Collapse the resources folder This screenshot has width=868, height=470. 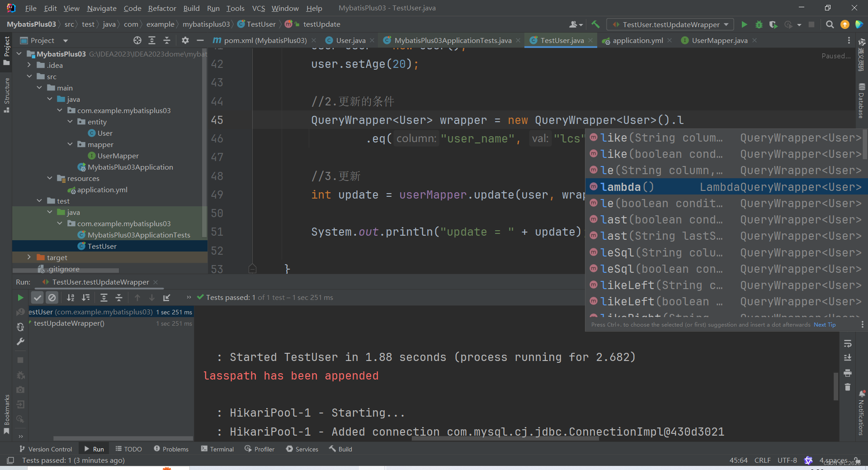tap(50, 178)
